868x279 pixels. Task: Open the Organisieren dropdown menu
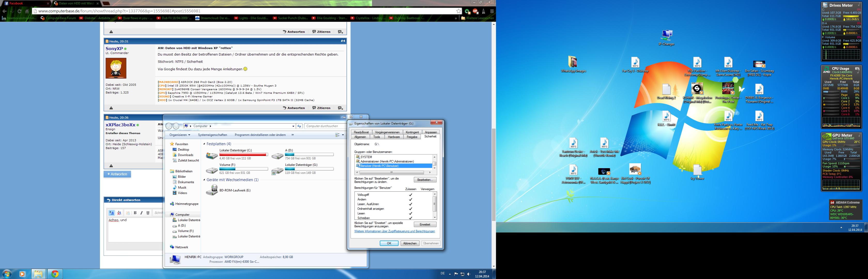[x=180, y=135]
